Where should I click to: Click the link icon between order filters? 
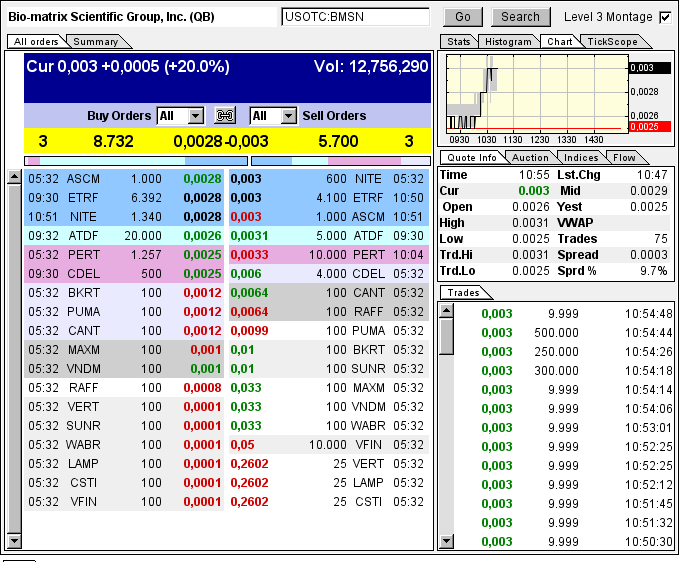point(225,116)
